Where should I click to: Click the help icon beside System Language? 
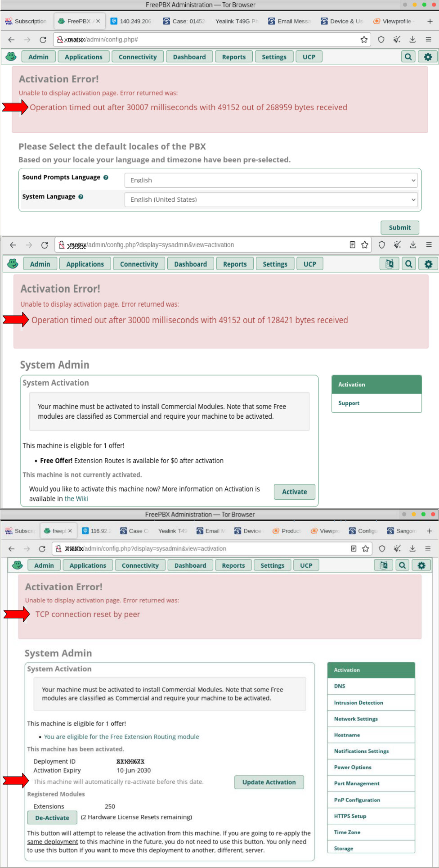click(x=81, y=197)
